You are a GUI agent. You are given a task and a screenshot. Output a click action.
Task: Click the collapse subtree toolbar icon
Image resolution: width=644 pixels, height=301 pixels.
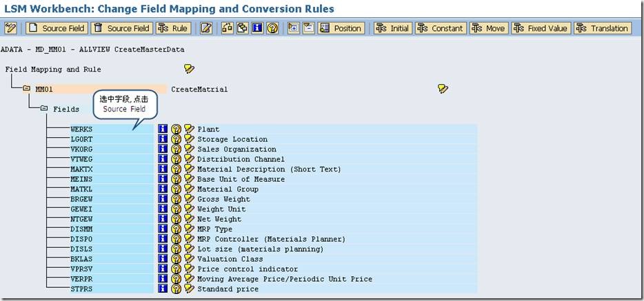pos(308,28)
